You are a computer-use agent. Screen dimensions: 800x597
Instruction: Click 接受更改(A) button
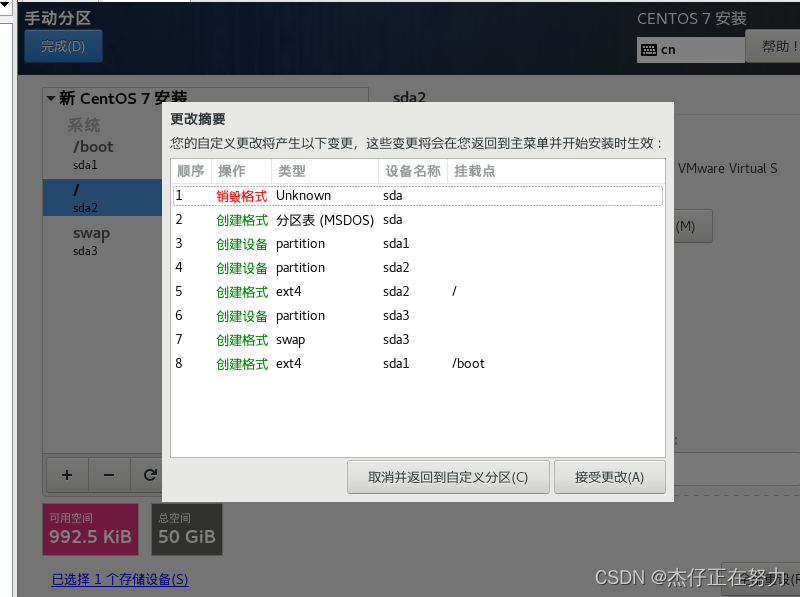[610, 477]
